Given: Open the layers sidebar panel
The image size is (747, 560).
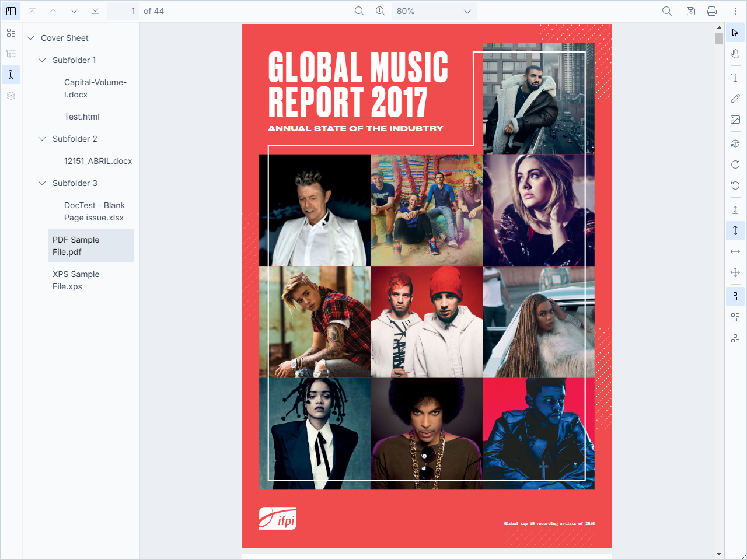Looking at the screenshot, I should (x=11, y=96).
